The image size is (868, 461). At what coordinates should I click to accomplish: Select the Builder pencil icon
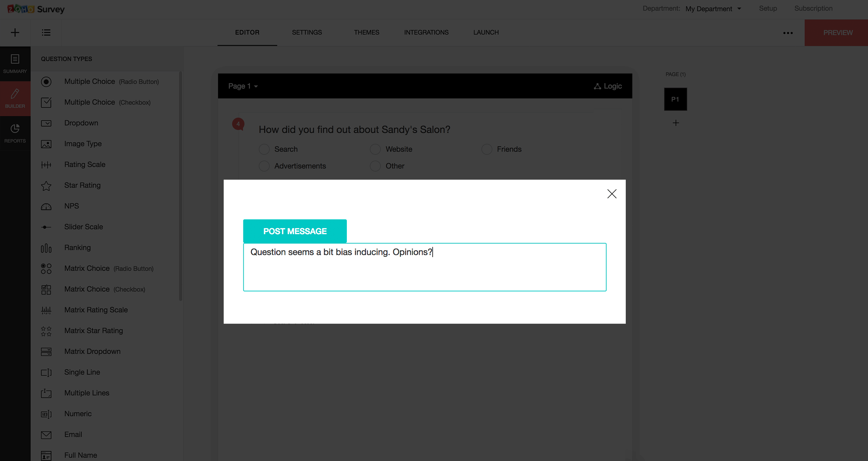pos(15,94)
